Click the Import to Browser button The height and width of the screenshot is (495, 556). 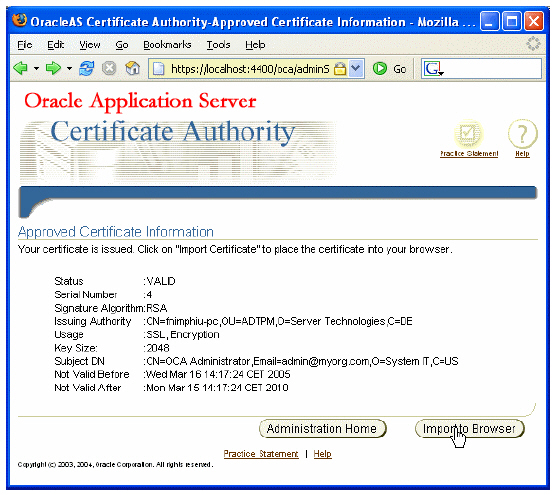469,428
